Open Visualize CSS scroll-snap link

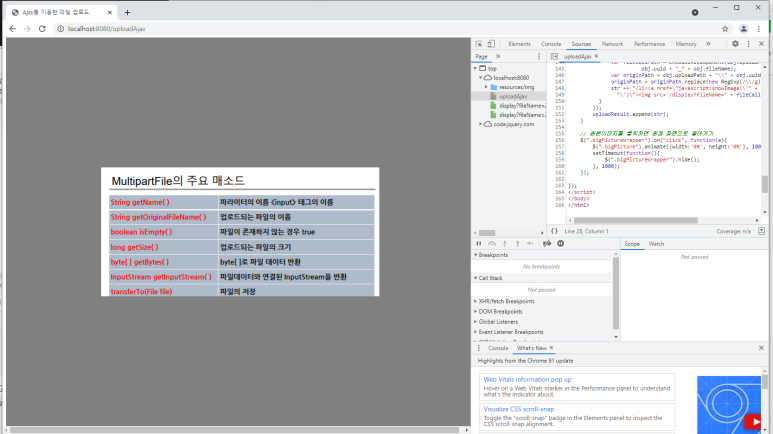coord(518,409)
